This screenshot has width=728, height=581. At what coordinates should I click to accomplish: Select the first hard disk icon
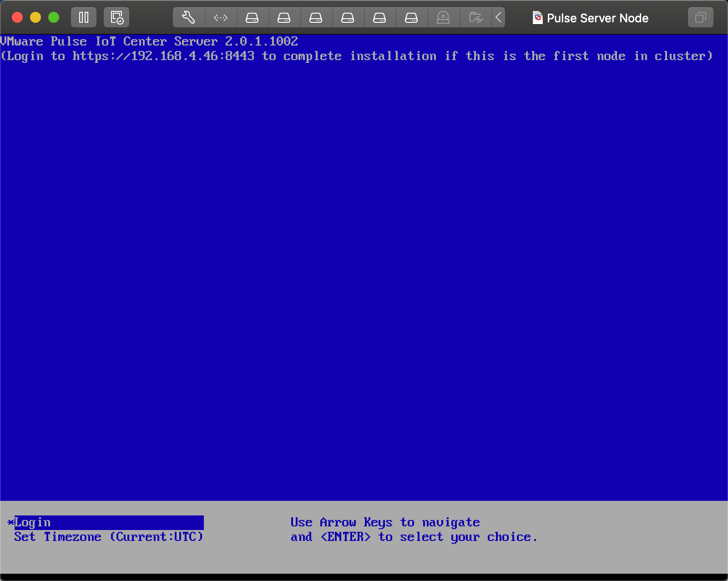tap(252, 18)
